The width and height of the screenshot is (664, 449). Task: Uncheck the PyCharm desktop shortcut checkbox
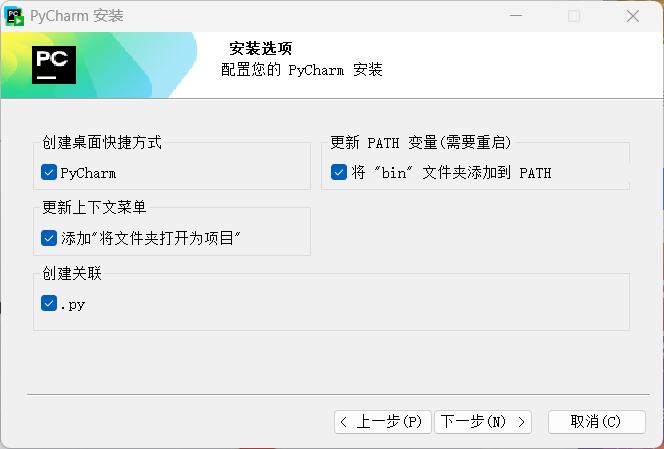(x=49, y=173)
